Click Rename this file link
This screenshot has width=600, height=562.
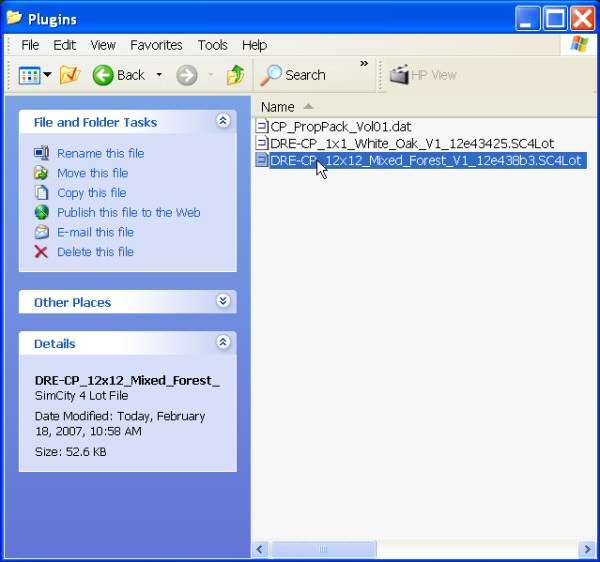[x=101, y=153]
